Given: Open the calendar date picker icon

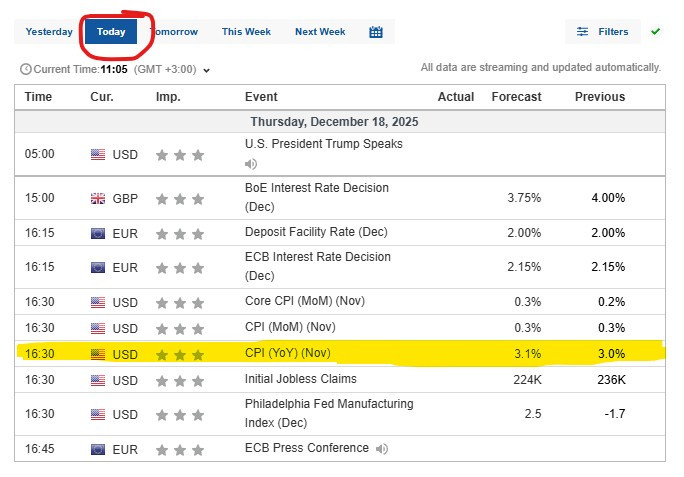Looking at the screenshot, I should pyautogui.click(x=376, y=32).
